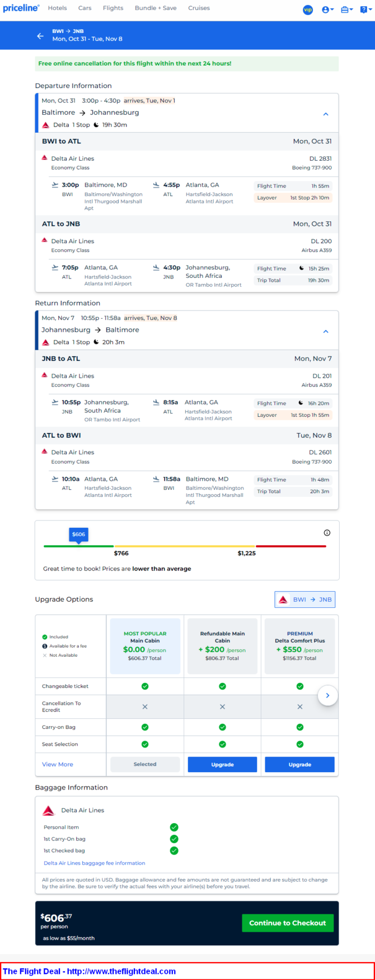Collapse the departure flight details
The image size is (375, 980).
coord(326,114)
